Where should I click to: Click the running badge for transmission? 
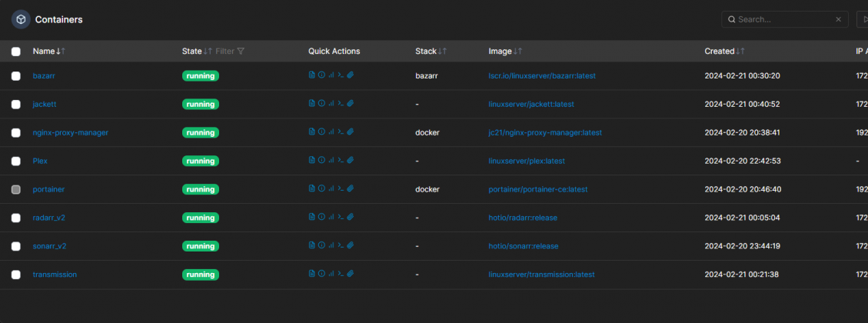coord(201,275)
